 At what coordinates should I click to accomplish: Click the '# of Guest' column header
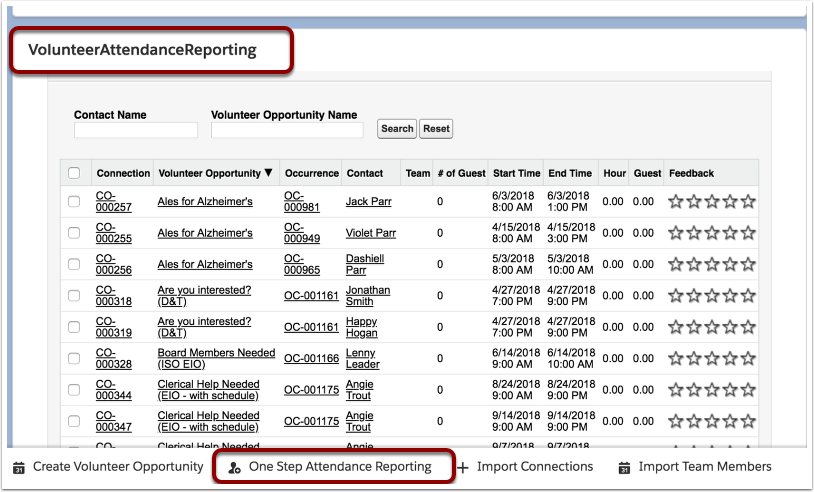462,173
